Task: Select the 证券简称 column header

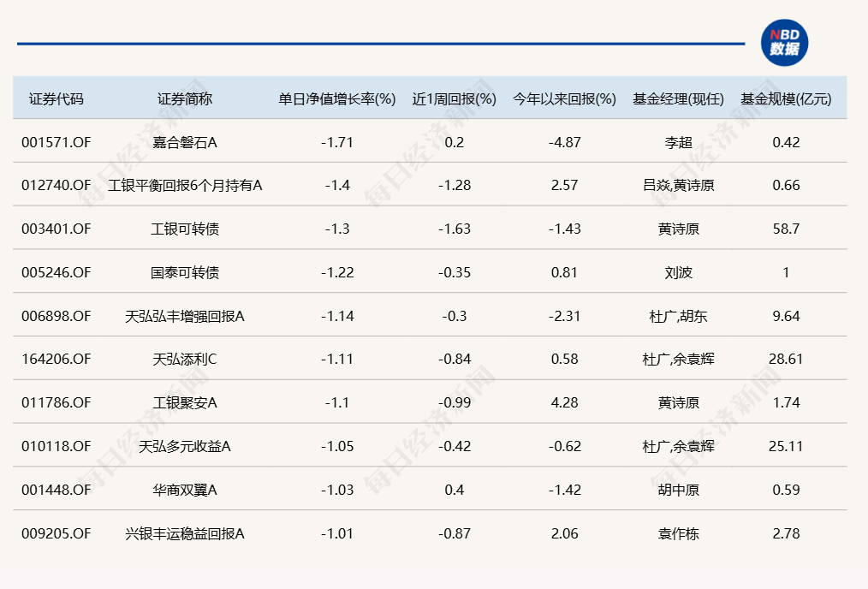Action: [185, 99]
